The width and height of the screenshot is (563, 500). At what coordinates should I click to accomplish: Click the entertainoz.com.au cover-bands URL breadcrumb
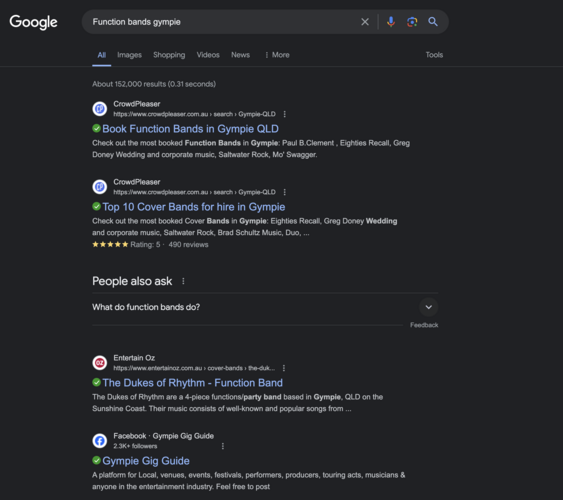click(194, 368)
